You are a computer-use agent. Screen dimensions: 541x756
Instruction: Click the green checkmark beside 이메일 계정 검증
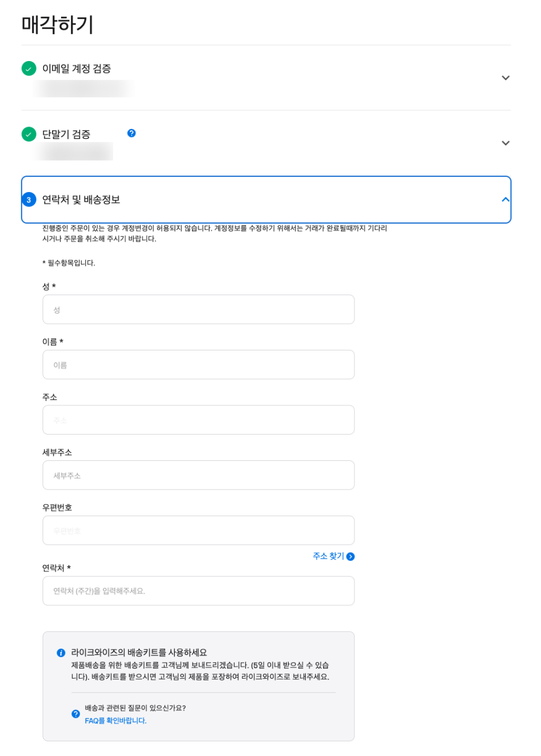[x=29, y=68]
